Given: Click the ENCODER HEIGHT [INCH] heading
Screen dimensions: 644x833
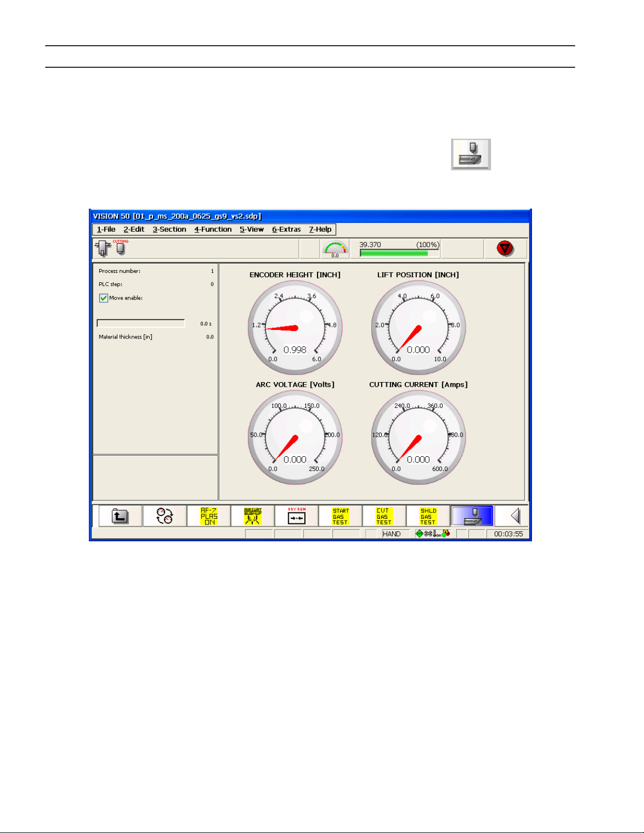Looking at the screenshot, I should coord(295,275).
